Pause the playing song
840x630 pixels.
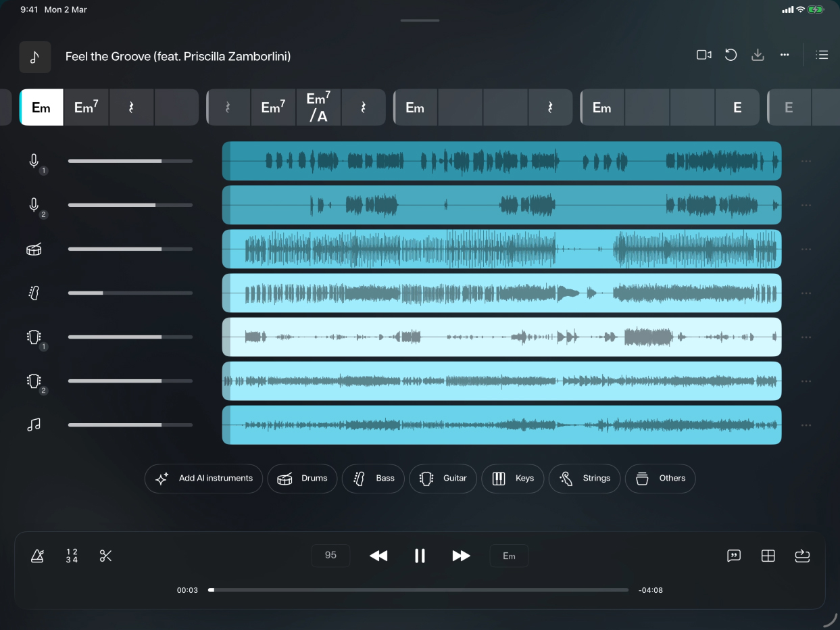tap(420, 556)
